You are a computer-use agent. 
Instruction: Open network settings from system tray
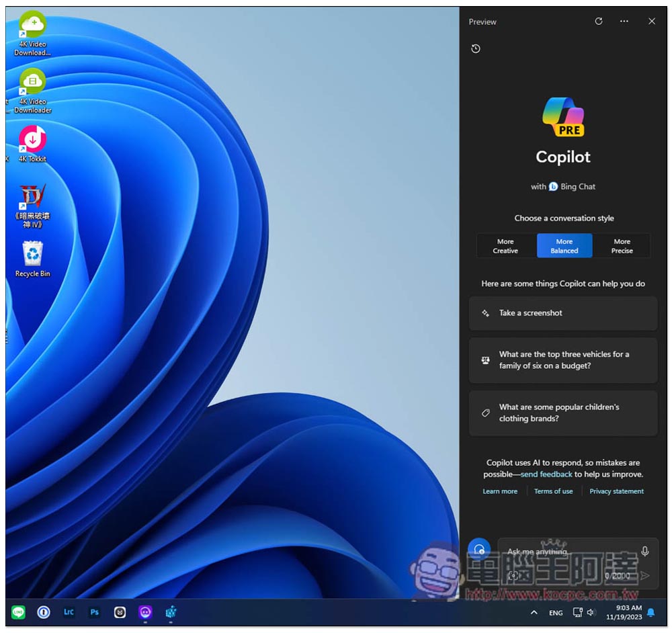point(577,612)
